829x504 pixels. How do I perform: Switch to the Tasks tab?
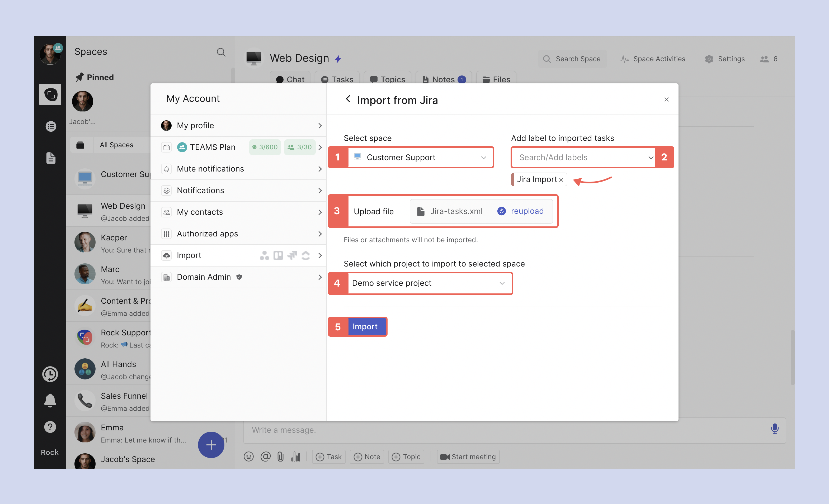pyautogui.click(x=337, y=79)
